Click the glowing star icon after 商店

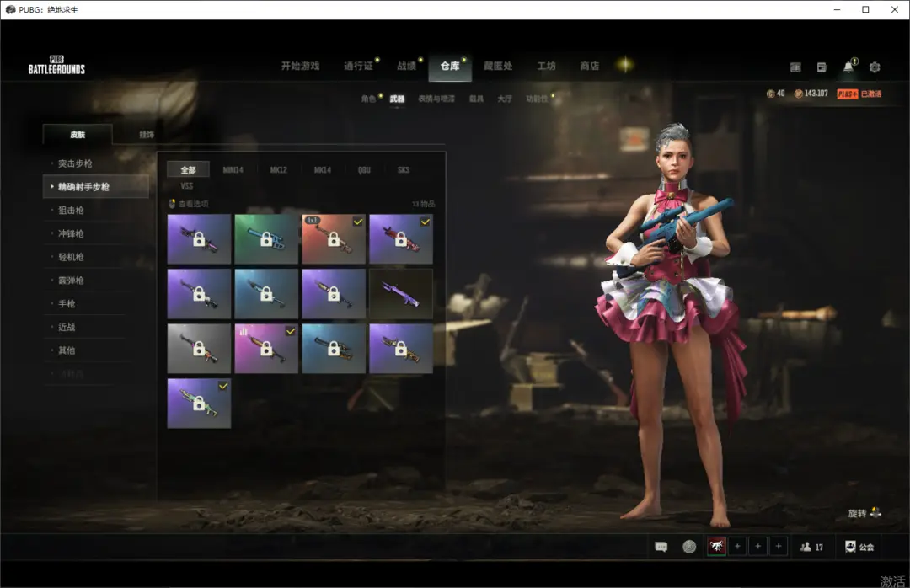point(625,64)
